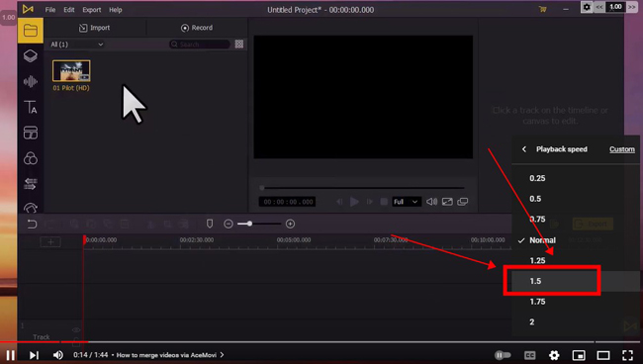The height and width of the screenshot is (364, 643).
Task: Open the Full preview quality dropdown
Action: click(406, 202)
